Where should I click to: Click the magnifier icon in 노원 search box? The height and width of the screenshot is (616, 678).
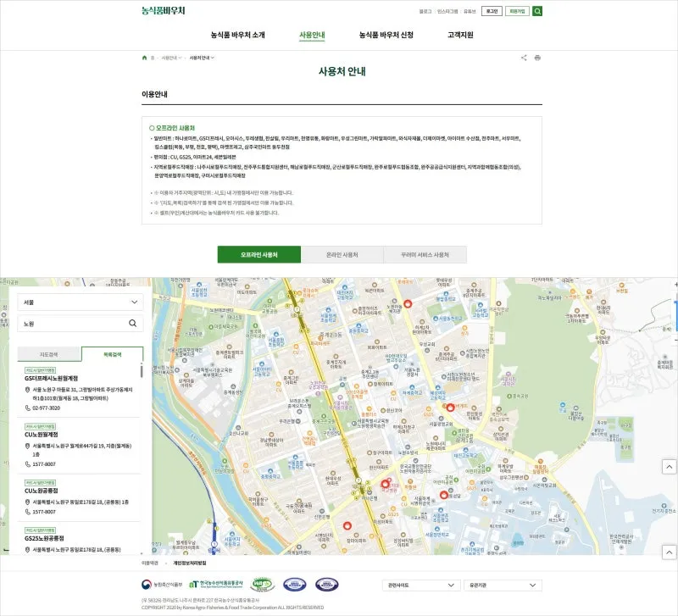(133, 324)
